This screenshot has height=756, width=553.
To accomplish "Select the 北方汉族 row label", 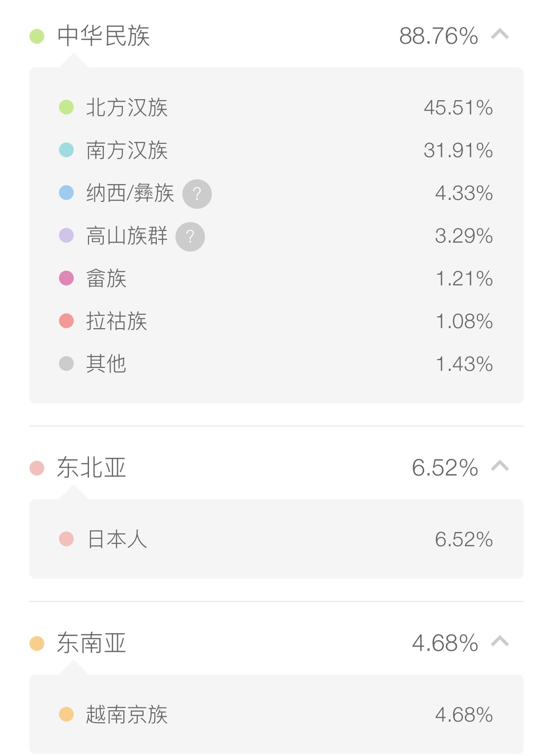I will [x=127, y=108].
